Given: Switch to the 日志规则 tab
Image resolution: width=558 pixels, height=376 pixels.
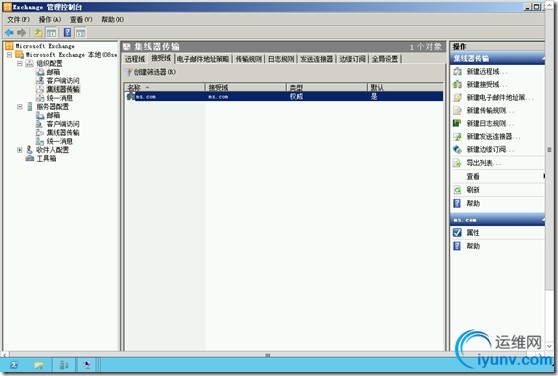Looking at the screenshot, I should (281, 59).
